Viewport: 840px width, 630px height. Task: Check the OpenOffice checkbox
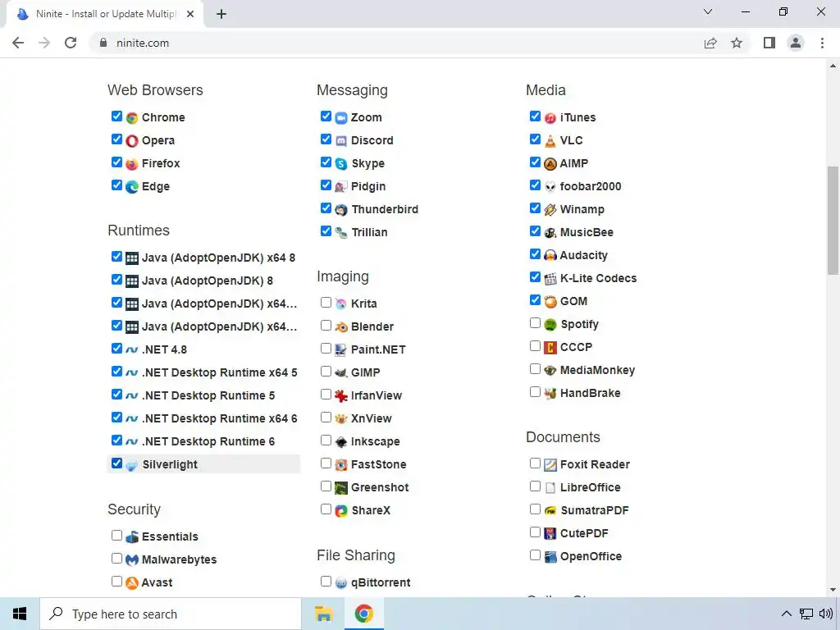[535, 555]
